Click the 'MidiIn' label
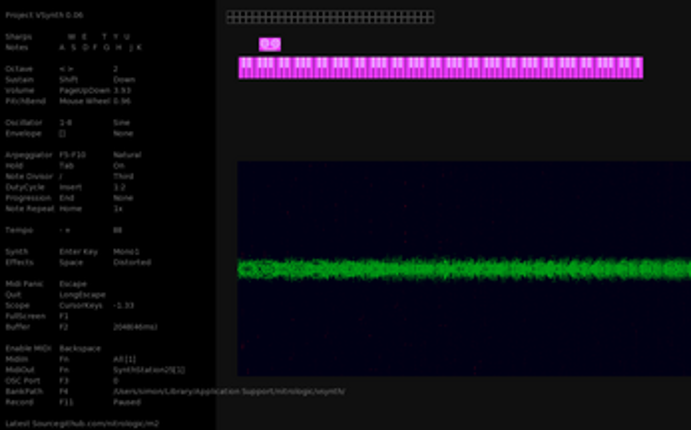691x430 pixels. coord(17,359)
